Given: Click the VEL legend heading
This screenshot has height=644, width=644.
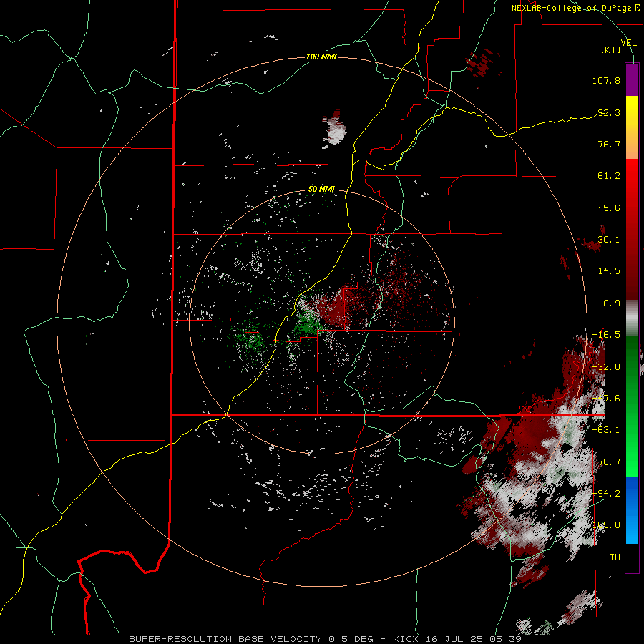Looking at the screenshot, I should click(x=628, y=43).
